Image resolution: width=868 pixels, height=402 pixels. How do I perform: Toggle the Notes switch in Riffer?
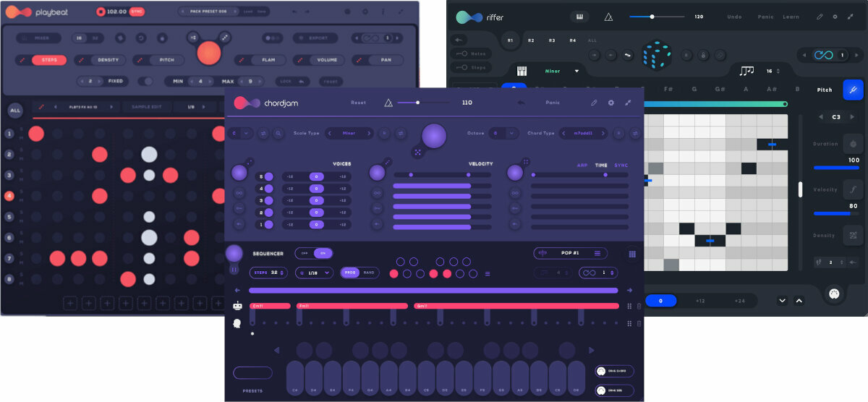coord(469,54)
